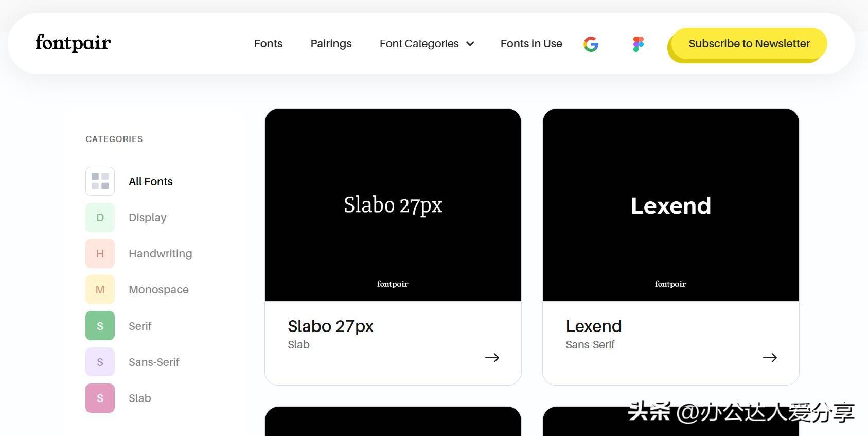Click the Handwriting category H icon

point(100,253)
